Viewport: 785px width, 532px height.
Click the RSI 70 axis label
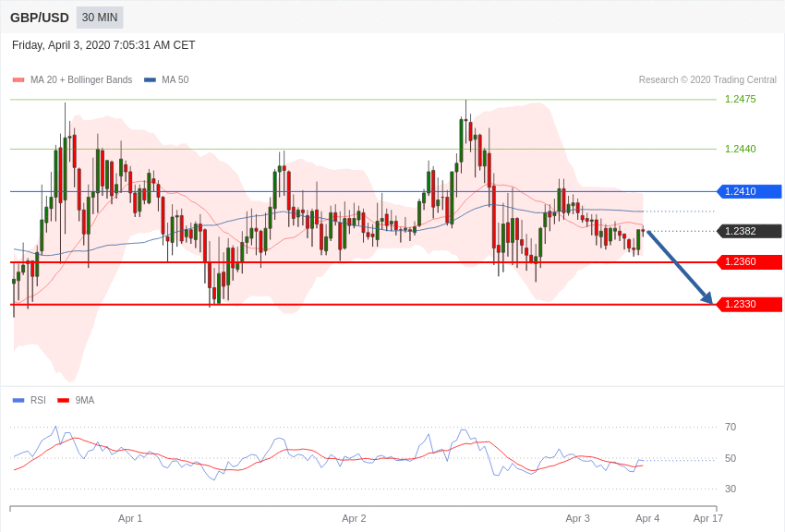click(x=731, y=427)
